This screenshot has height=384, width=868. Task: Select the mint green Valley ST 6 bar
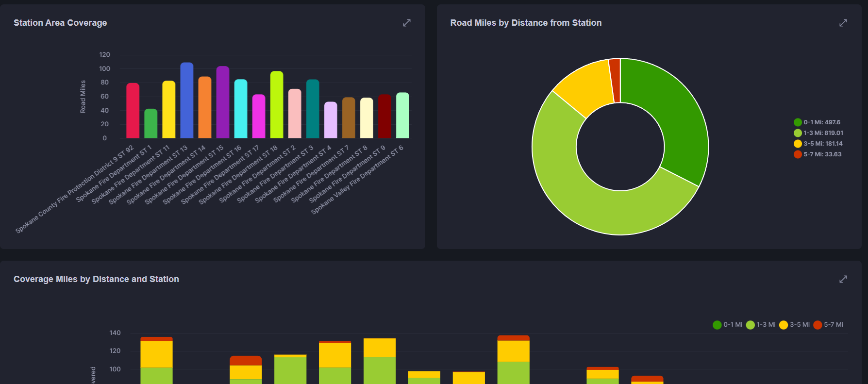[402, 117]
